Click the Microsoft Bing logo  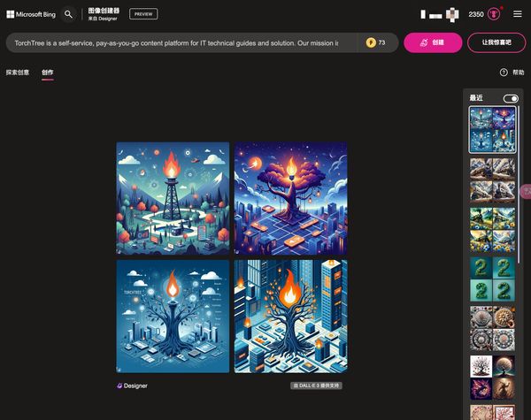31,14
